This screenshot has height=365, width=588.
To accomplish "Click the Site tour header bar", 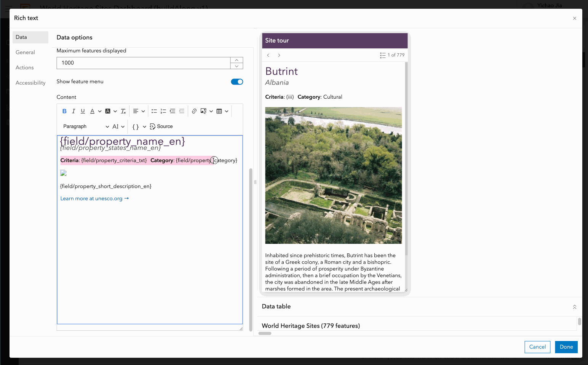I will 335,40.
